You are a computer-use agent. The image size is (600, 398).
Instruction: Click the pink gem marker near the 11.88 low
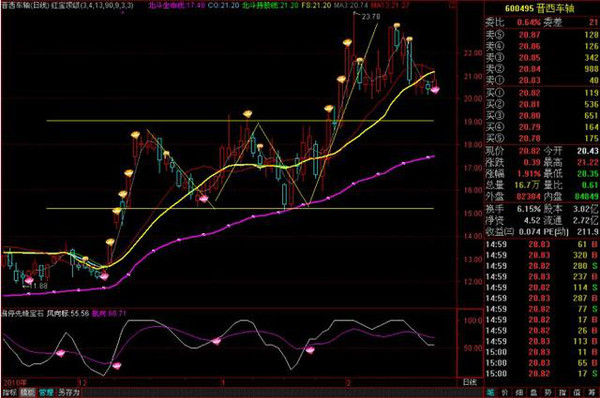(x=29, y=281)
